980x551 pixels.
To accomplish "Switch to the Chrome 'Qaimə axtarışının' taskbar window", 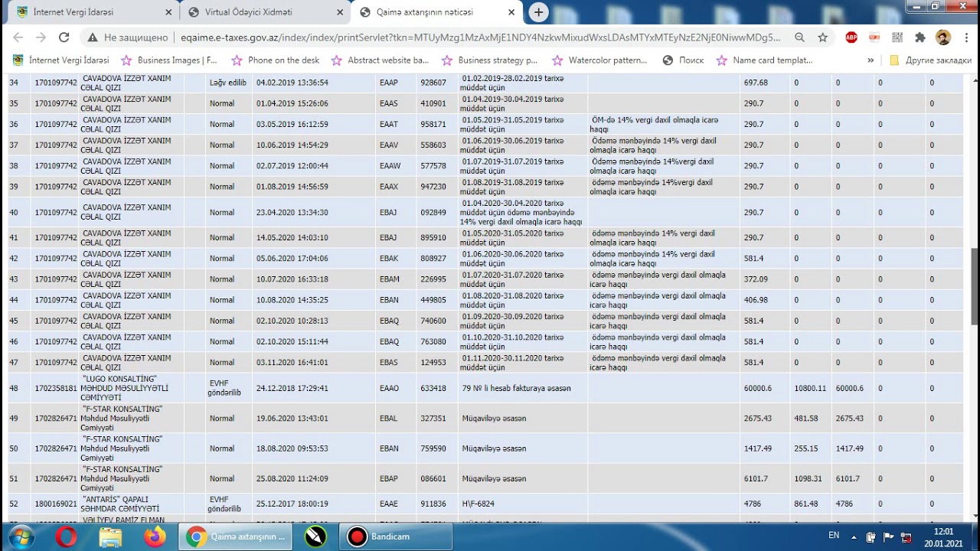I will tap(236, 536).
